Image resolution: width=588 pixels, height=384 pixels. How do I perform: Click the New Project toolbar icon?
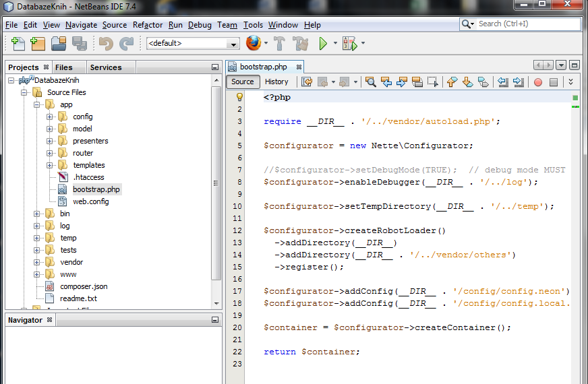click(x=38, y=44)
